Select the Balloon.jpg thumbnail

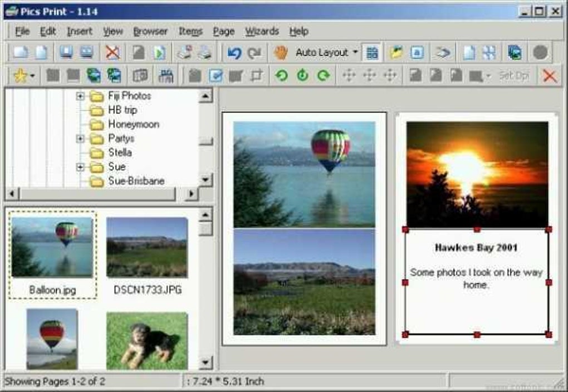[52, 247]
